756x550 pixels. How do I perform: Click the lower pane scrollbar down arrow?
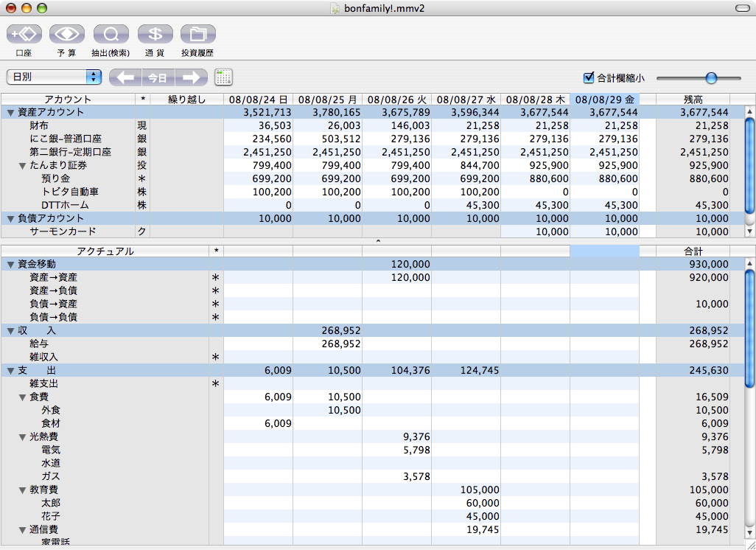click(749, 532)
